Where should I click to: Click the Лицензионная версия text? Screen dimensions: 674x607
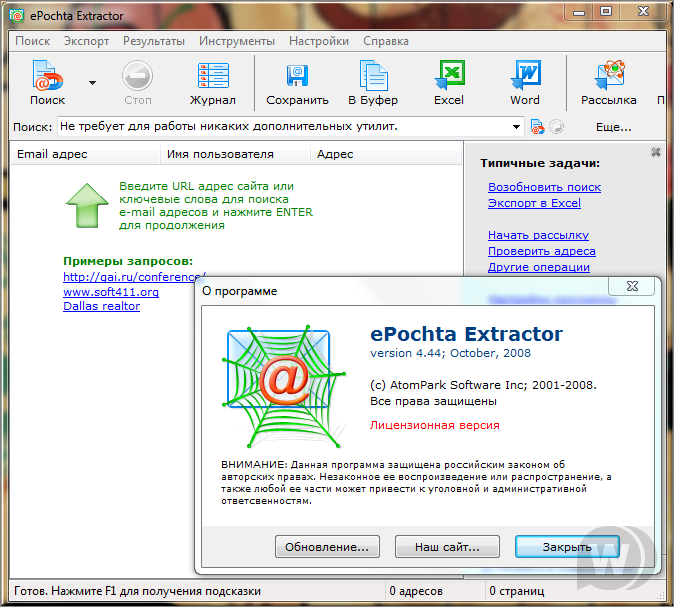pos(435,425)
